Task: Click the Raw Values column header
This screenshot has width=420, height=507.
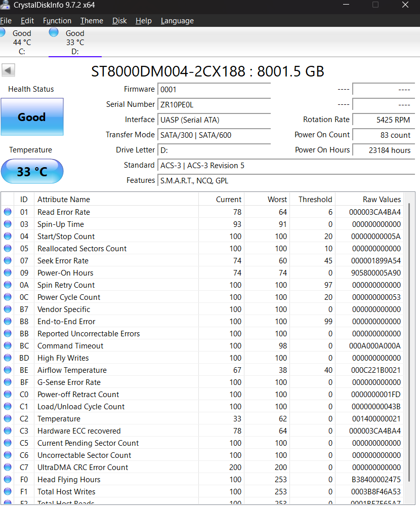Action: [x=382, y=200]
